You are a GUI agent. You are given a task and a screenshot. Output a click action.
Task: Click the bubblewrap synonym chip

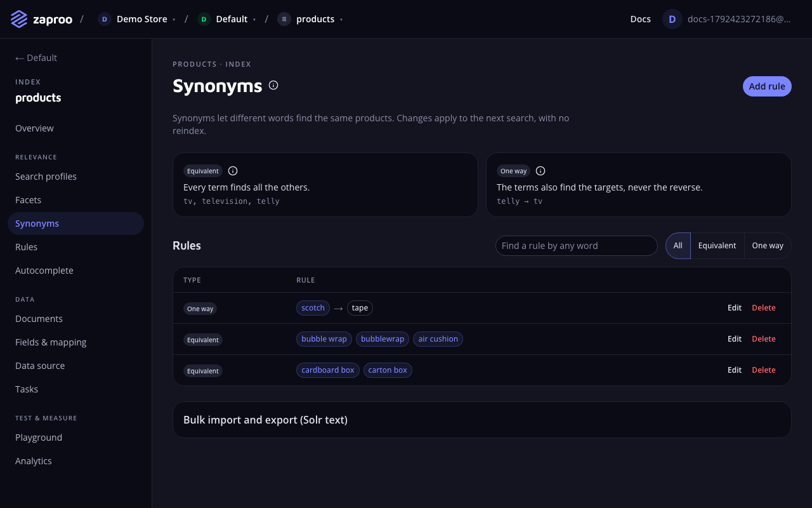(383, 339)
